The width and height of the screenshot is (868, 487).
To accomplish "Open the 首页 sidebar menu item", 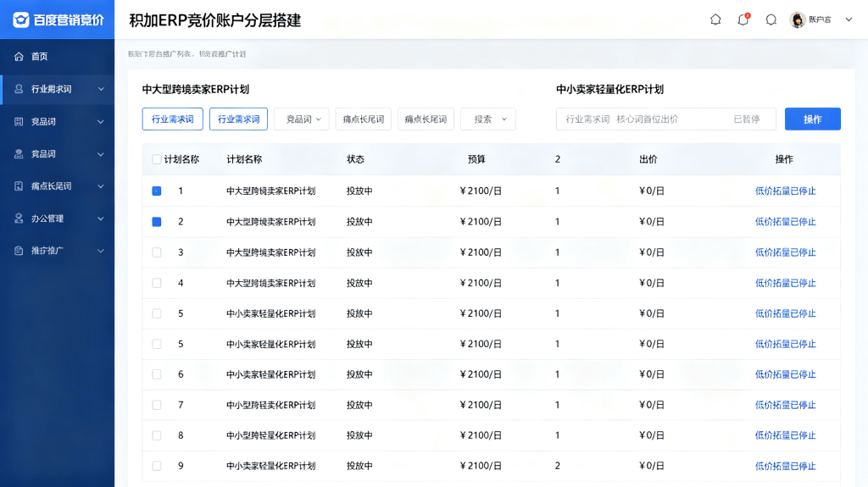I will [57, 57].
